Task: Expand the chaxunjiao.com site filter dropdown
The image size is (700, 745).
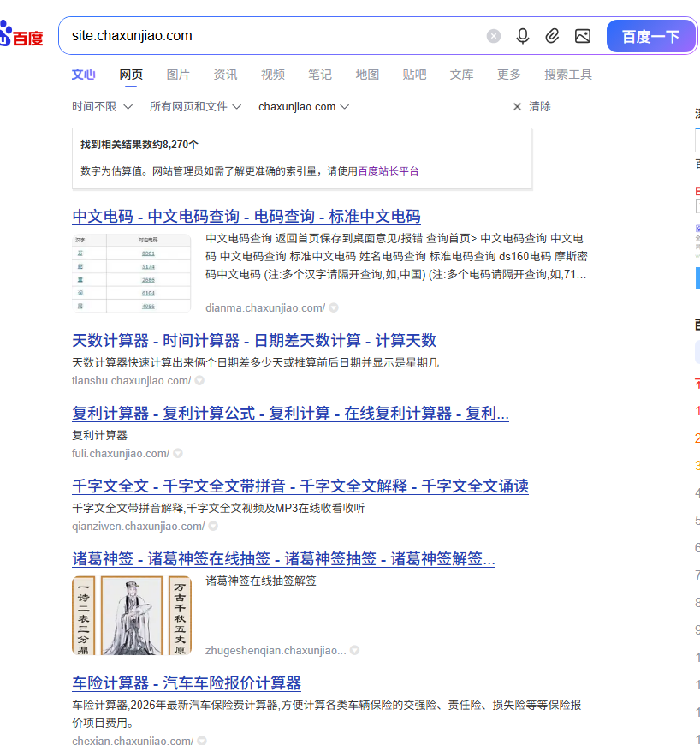Action: click(304, 106)
